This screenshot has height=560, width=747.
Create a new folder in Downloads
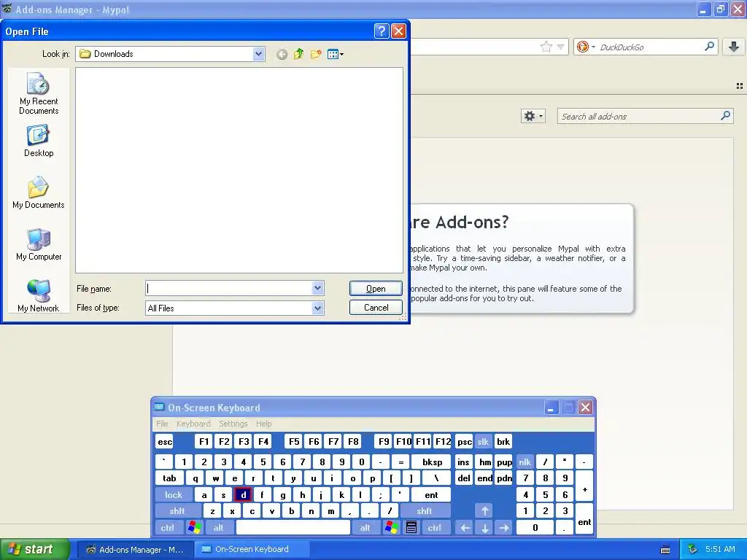pyautogui.click(x=315, y=54)
